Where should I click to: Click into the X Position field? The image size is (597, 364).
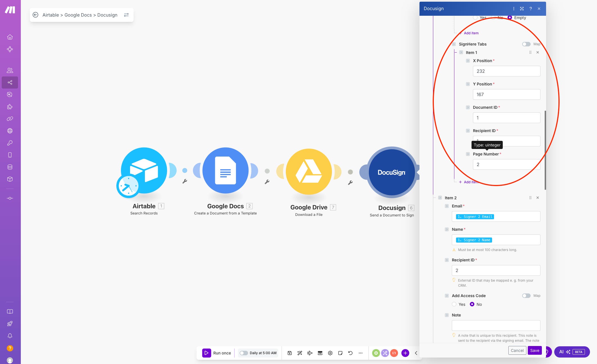pyautogui.click(x=506, y=71)
